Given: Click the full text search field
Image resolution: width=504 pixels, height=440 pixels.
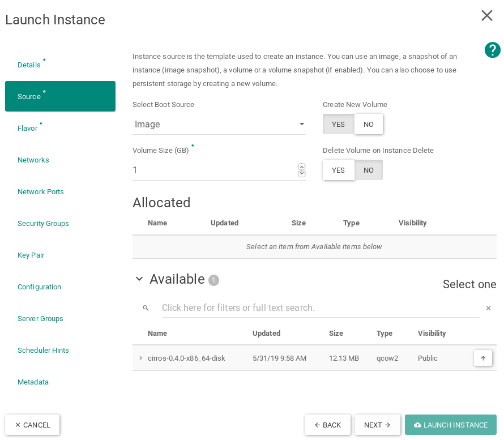Looking at the screenshot, I should (x=311, y=307).
